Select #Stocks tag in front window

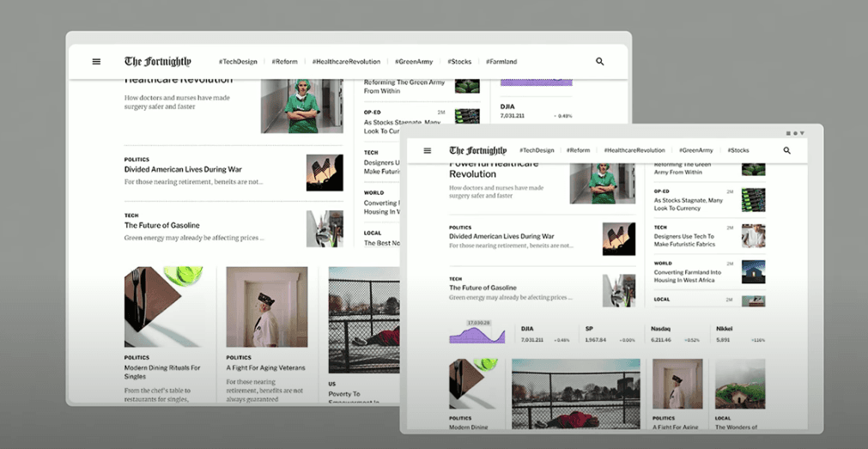(738, 150)
